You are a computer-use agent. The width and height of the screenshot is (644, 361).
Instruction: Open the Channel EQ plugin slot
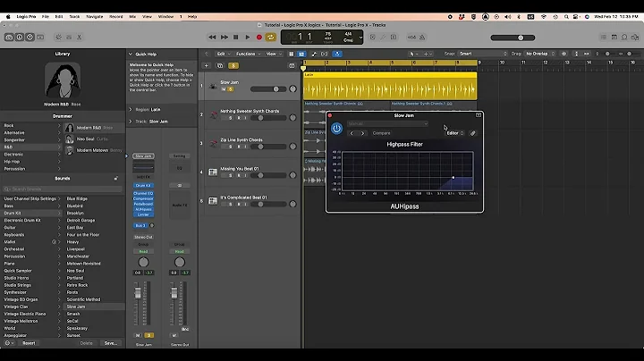pyautogui.click(x=143, y=193)
